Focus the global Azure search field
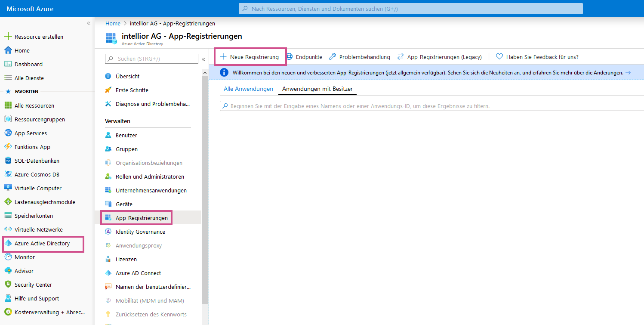 click(x=411, y=9)
